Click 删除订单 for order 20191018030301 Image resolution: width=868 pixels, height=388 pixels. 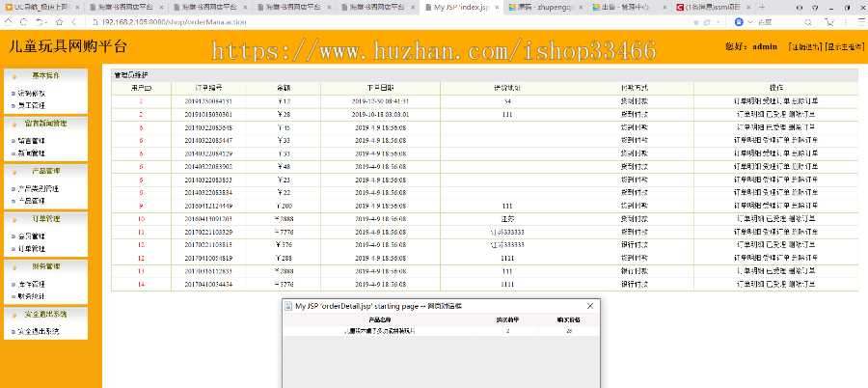[801, 114]
